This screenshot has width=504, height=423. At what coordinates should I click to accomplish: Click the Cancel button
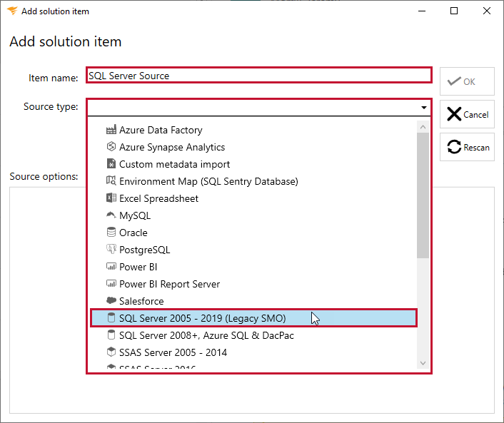coord(467,114)
